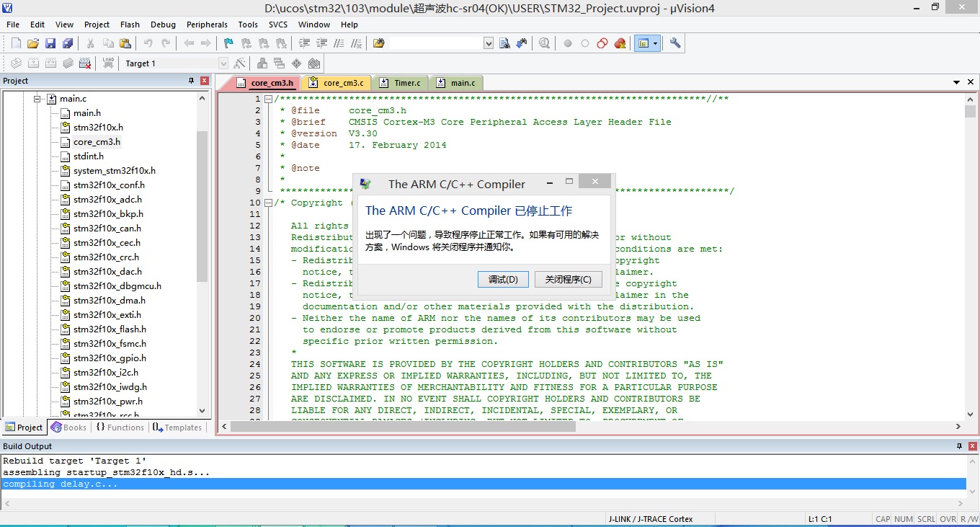The image size is (980, 527).
Task: Click the Select Software Packs icon
Action: point(297,63)
